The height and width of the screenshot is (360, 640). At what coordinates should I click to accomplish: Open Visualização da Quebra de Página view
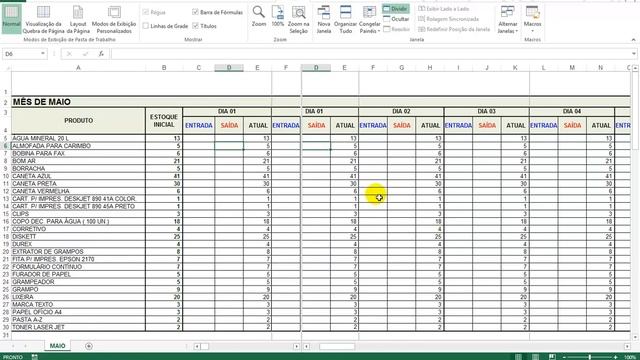pos(43,19)
